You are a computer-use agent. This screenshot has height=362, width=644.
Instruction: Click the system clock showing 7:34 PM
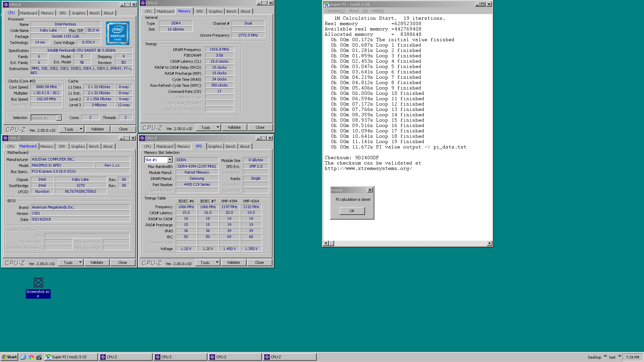pos(632,357)
